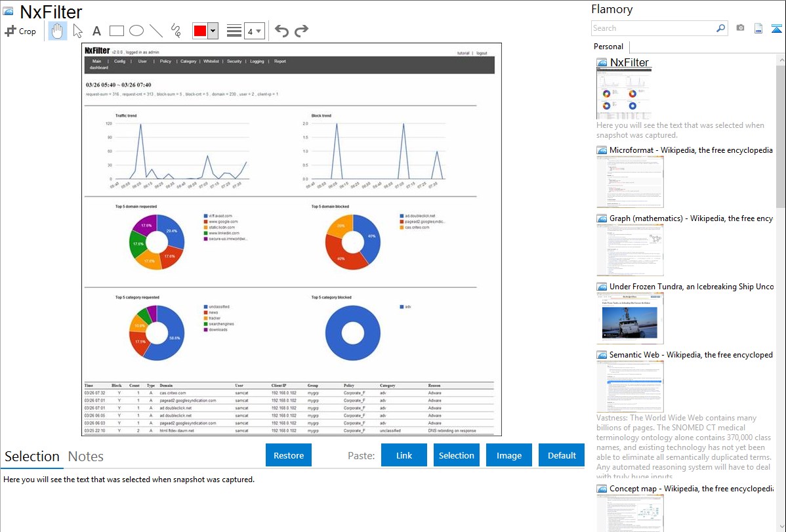
Task: Pick the rectangle shape tool
Action: tap(116, 31)
